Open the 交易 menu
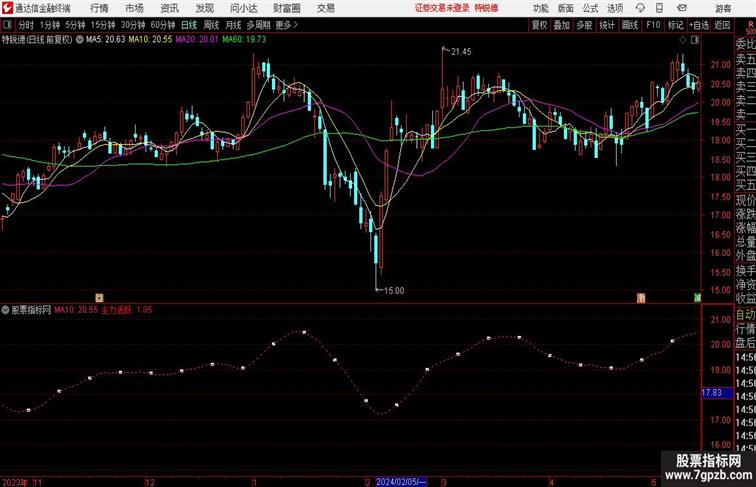The height and width of the screenshot is (487, 756). [x=325, y=8]
